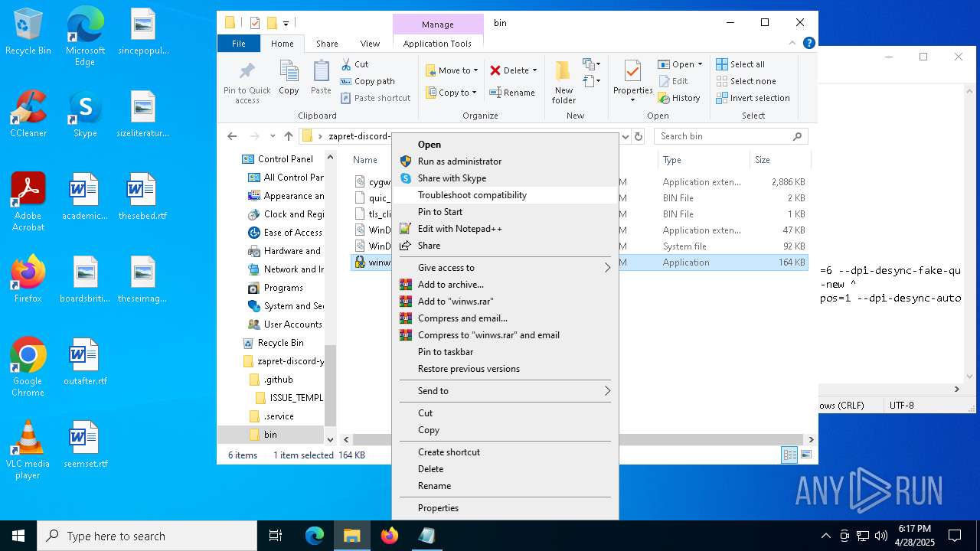Click Copy path in the ribbon
This screenshot has height=551, width=980.
(x=367, y=81)
